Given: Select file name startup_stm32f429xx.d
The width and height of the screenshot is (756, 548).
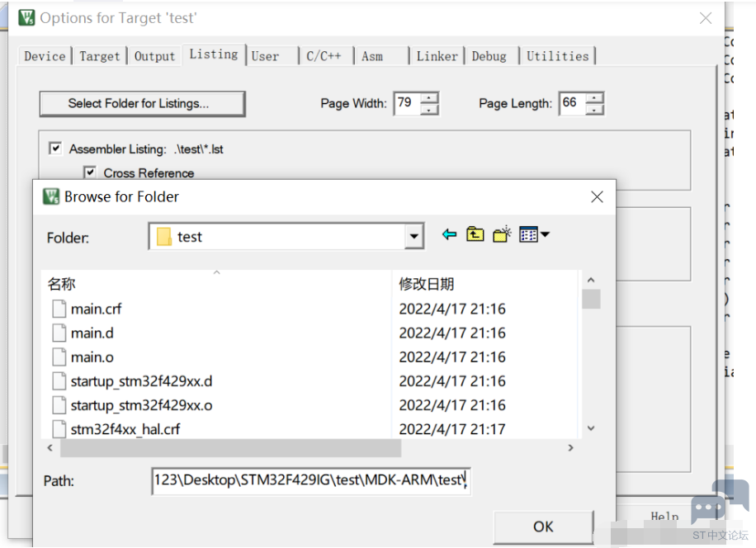Looking at the screenshot, I should pos(141,380).
